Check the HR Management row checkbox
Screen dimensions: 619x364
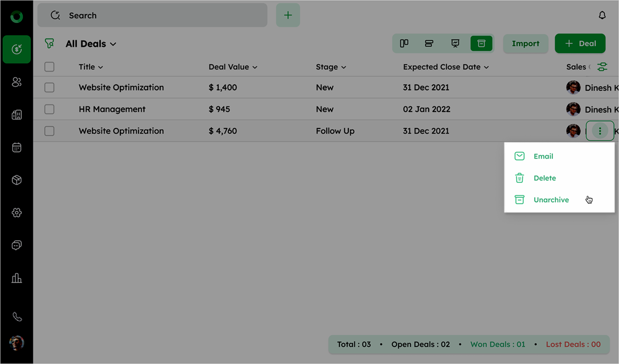[x=49, y=109]
